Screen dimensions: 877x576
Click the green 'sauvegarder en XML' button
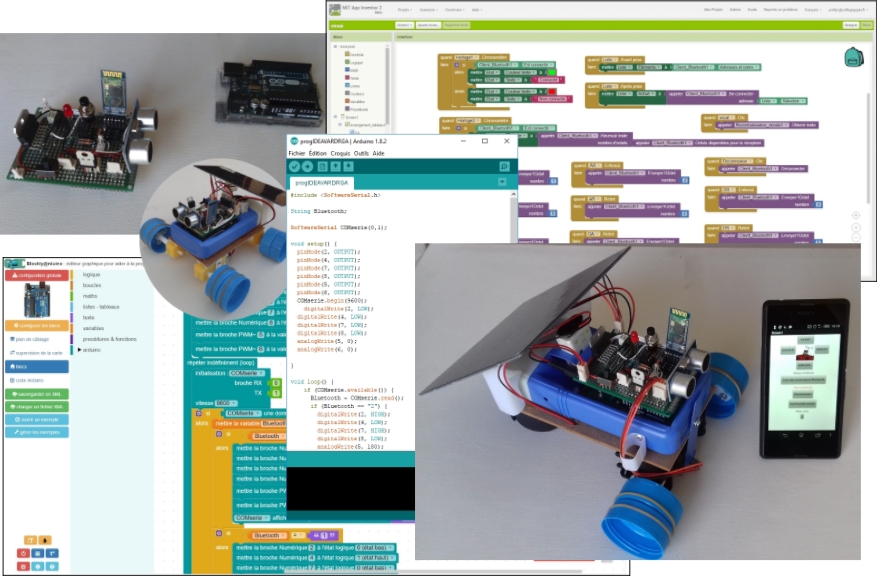pyautogui.click(x=37, y=394)
